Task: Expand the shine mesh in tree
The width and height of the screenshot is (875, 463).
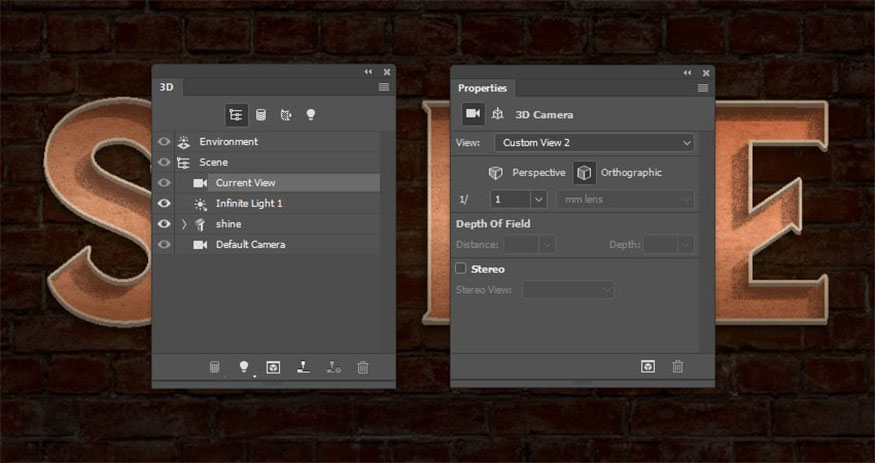Action: point(184,224)
